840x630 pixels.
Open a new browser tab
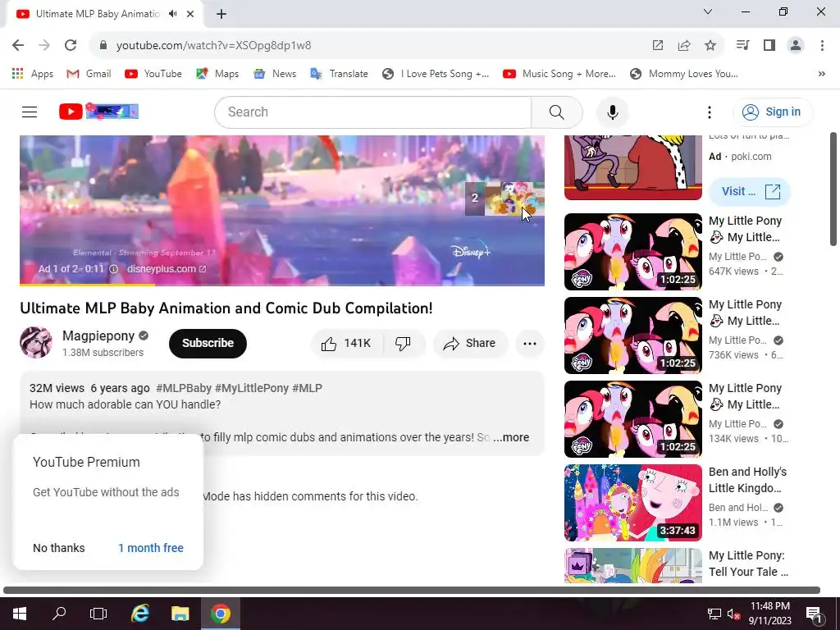coord(221,14)
